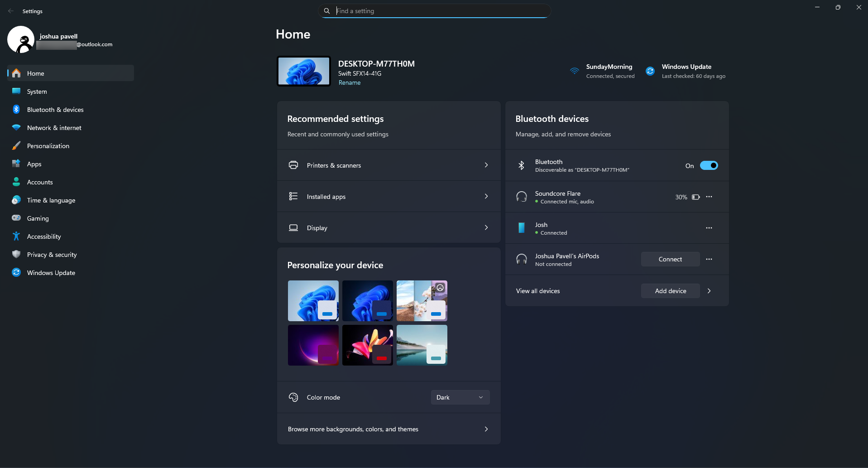Click the System monitor icon
Screen dimensions: 868x468
(16, 91)
